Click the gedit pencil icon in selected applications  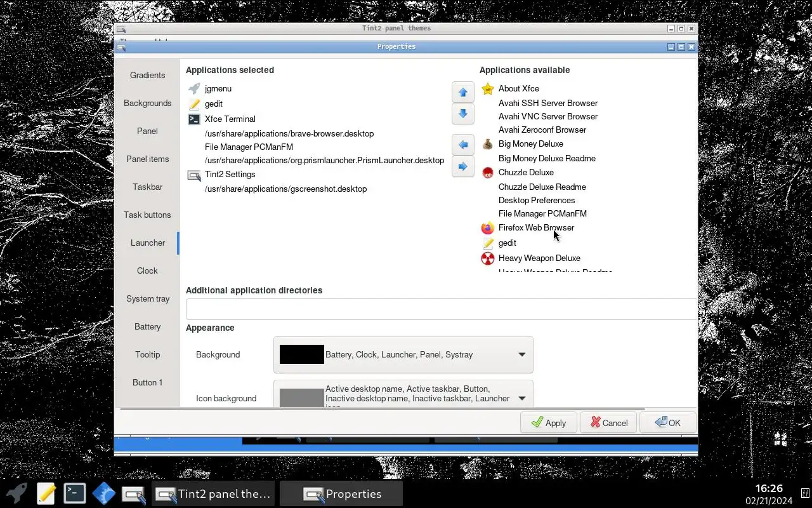(x=194, y=104)
